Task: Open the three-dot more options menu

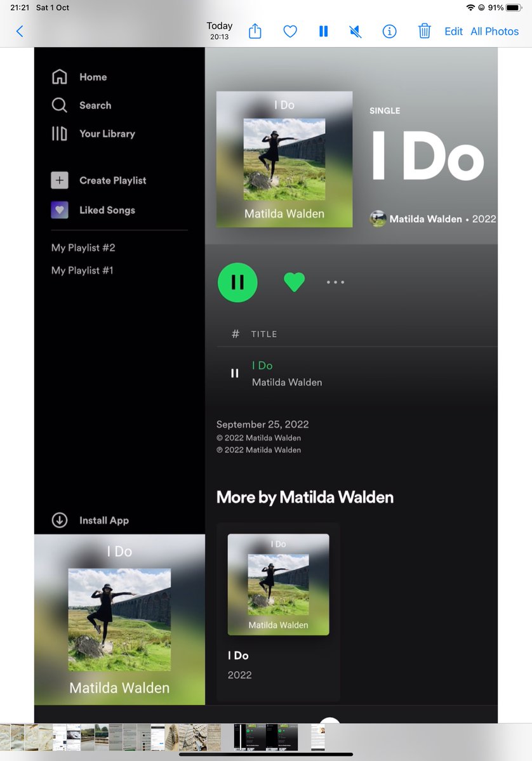Action: [x=335, y=282]
